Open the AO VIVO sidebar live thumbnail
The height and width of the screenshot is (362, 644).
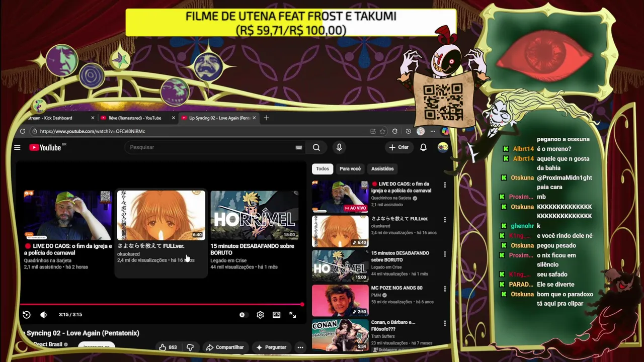[x=340, y=197]
